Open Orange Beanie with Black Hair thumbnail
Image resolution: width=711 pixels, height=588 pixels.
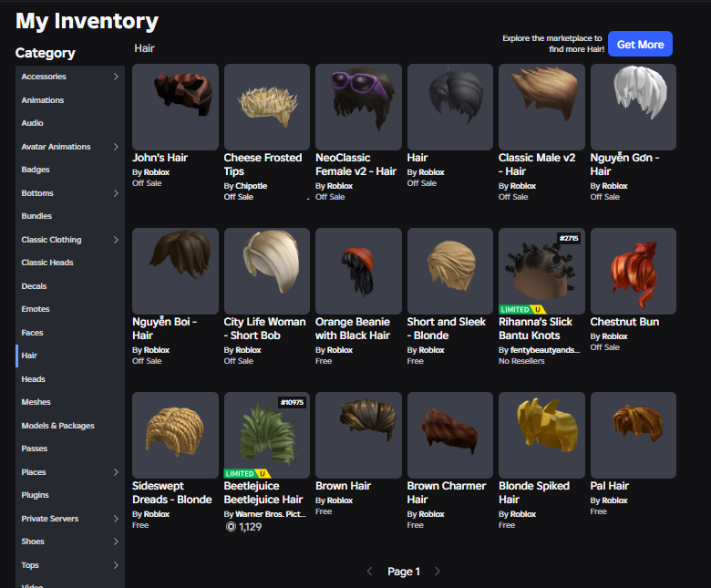click(x=358, y=271)
